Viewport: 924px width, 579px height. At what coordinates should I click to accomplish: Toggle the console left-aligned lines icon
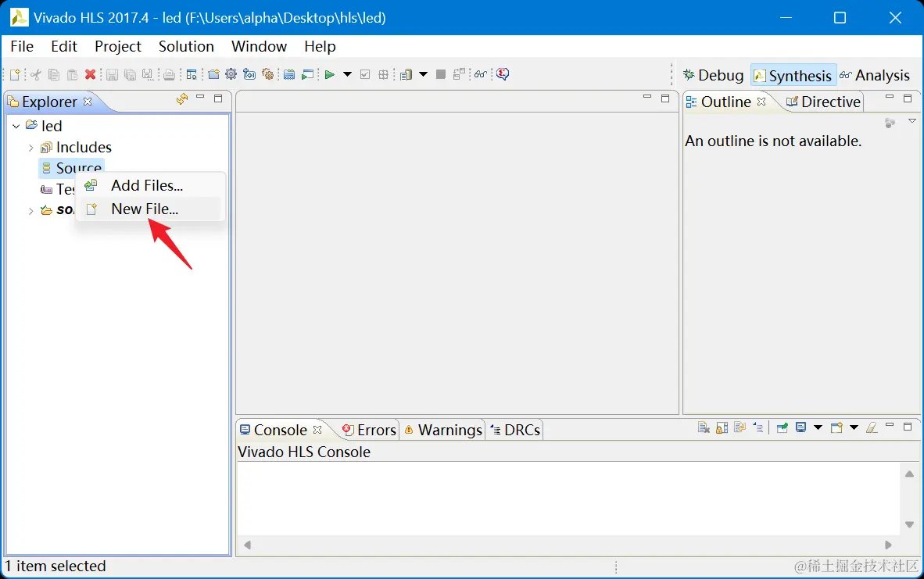pos(758,427)
